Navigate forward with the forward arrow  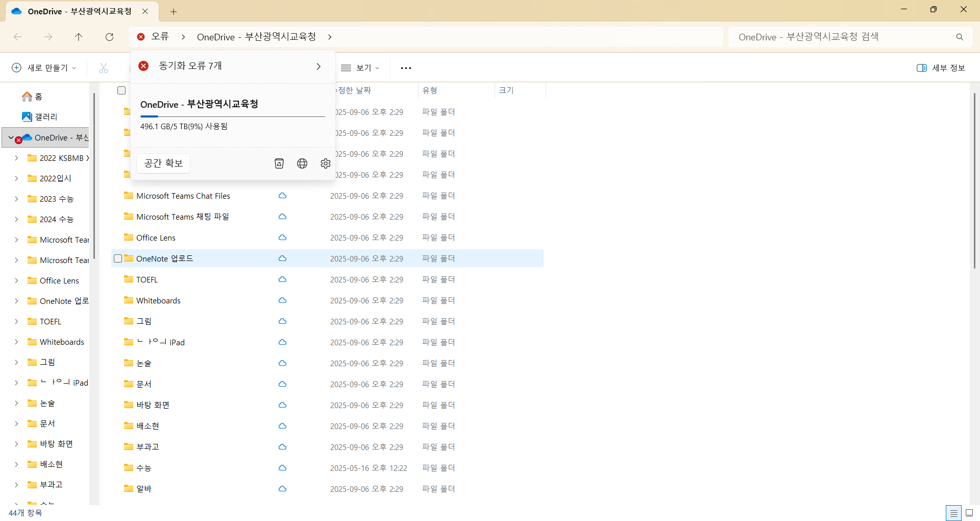[x=48, y=37]
